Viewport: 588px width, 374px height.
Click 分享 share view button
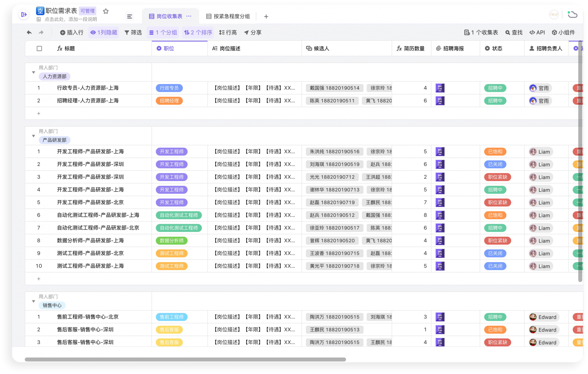[x=252, y=32]
